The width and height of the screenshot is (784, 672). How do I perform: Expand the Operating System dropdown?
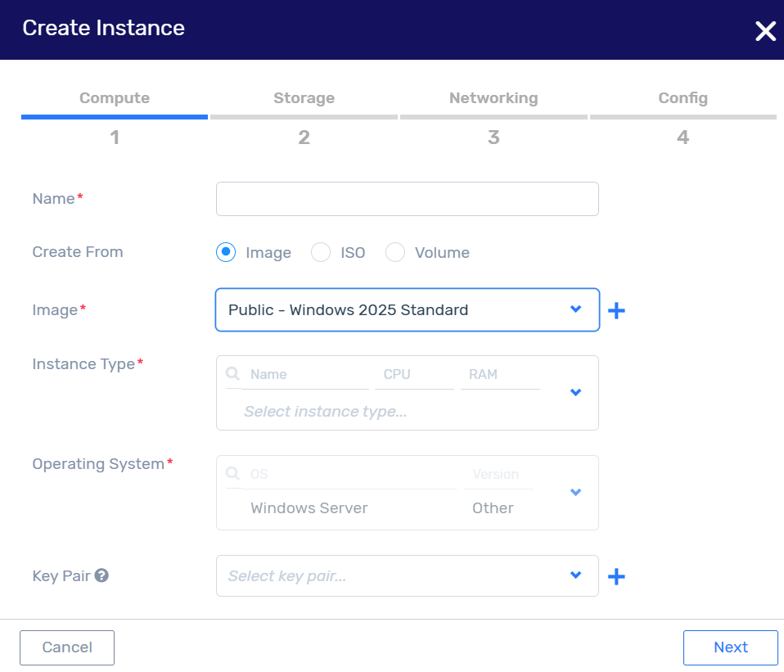tap(574, 493)
